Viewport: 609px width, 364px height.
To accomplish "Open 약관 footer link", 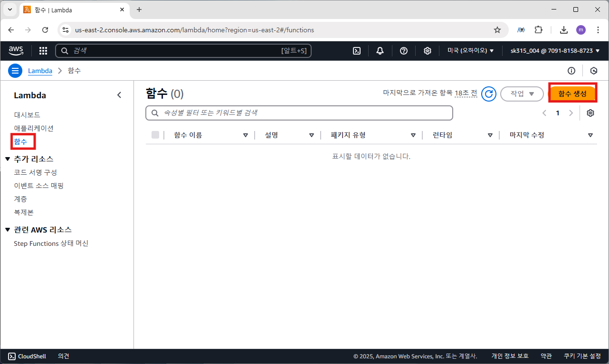I will (x=546, y=356).
